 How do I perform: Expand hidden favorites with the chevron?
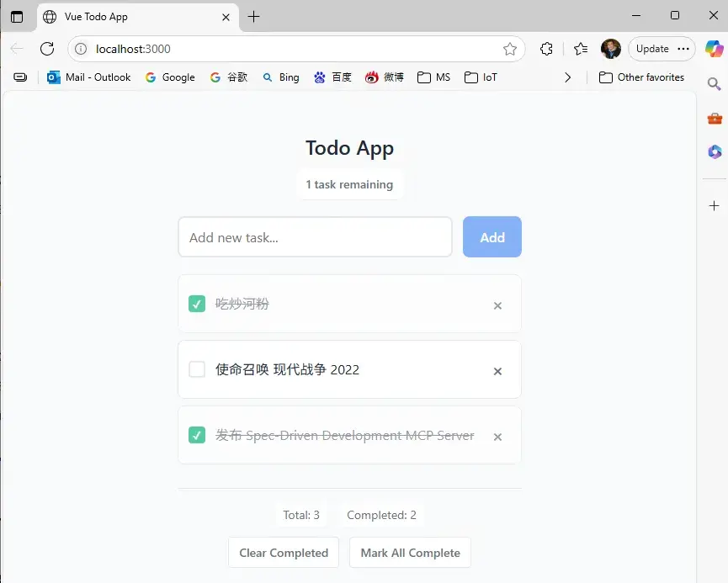568,77
